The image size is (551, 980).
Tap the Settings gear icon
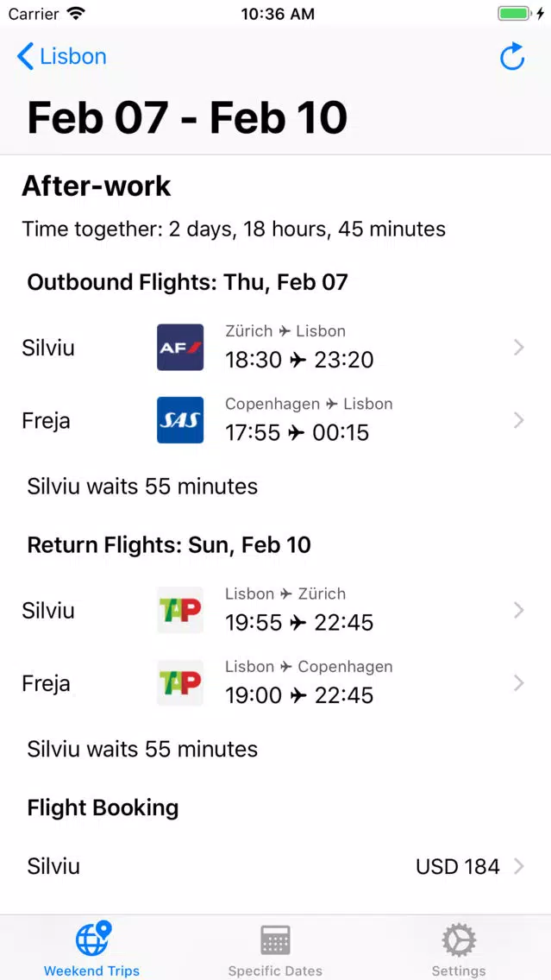tap(459, 940)
